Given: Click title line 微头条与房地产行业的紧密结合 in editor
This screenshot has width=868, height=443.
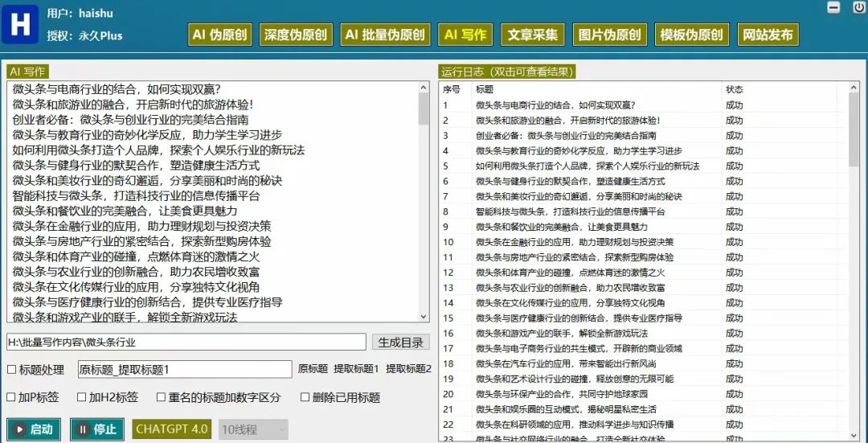Looking at the screenshot, I should 141,241.
